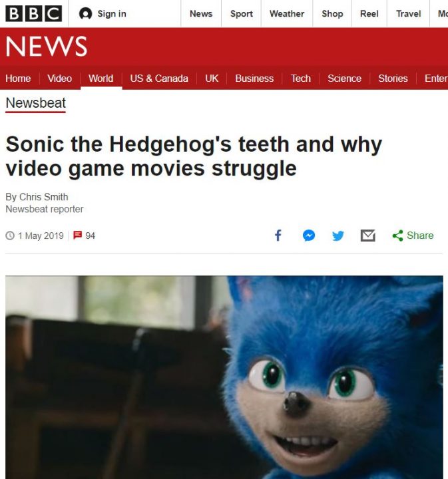Share article via Twitter bird icon
448x479 pixels.
coord(338,236)
